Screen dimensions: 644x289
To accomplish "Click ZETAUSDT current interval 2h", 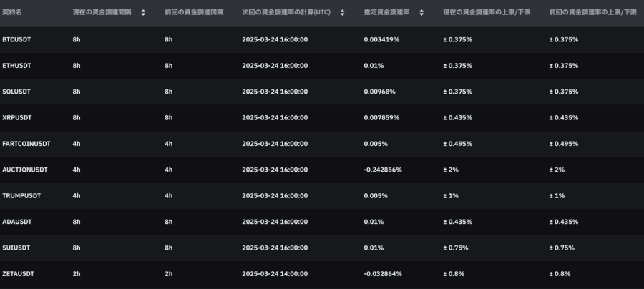I will click(x=77, y=274).
